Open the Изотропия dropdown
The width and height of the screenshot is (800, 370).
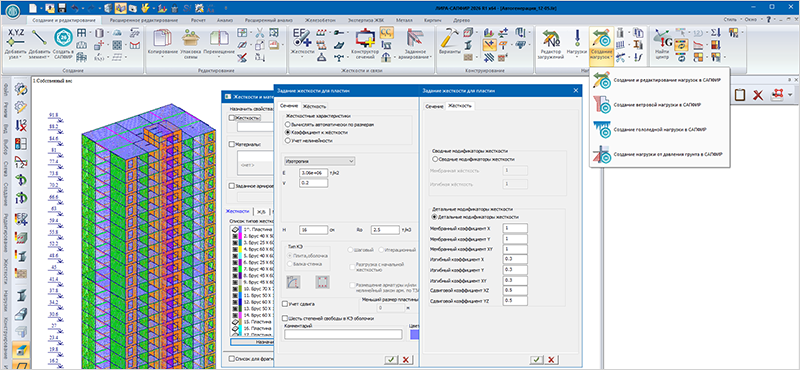[319, 161]
